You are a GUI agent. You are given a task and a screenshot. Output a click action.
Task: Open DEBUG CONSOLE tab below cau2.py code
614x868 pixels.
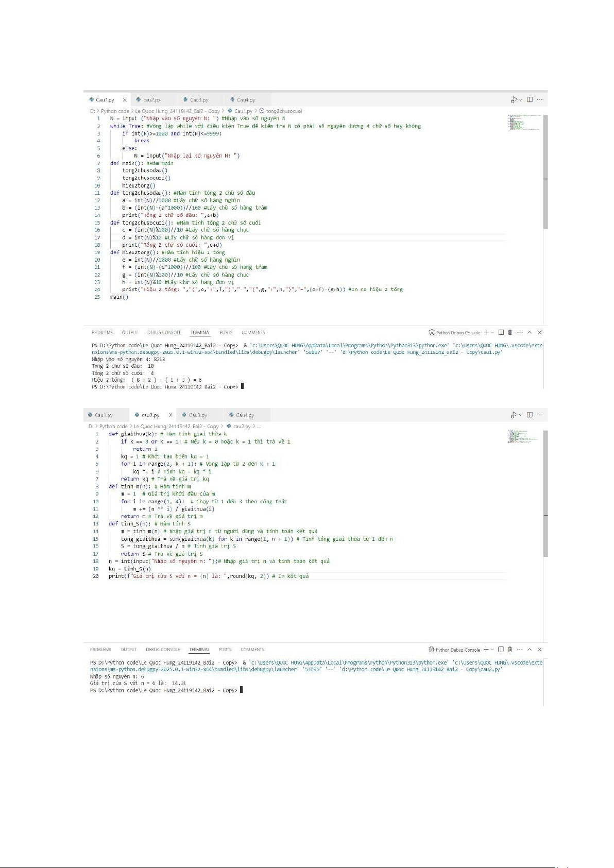point(163,650)
